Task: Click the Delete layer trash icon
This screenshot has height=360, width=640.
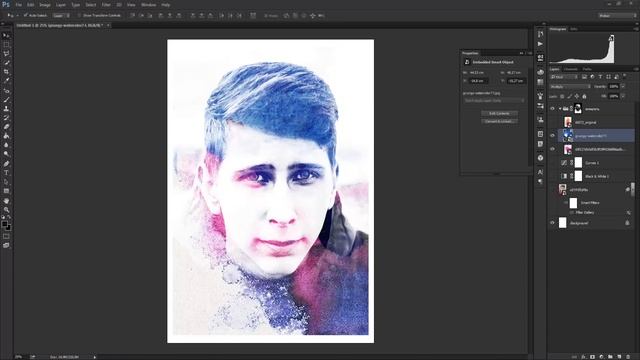Action: point(628,357)
